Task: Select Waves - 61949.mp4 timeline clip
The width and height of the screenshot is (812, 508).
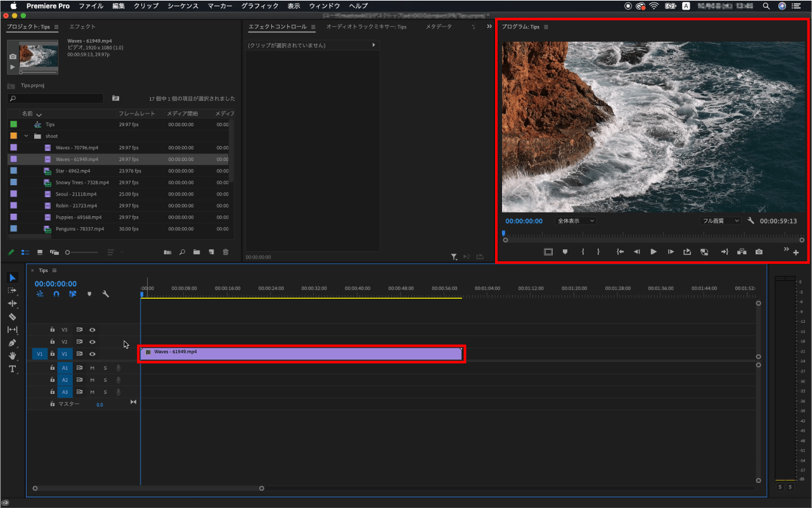Action: click(301, 354)
